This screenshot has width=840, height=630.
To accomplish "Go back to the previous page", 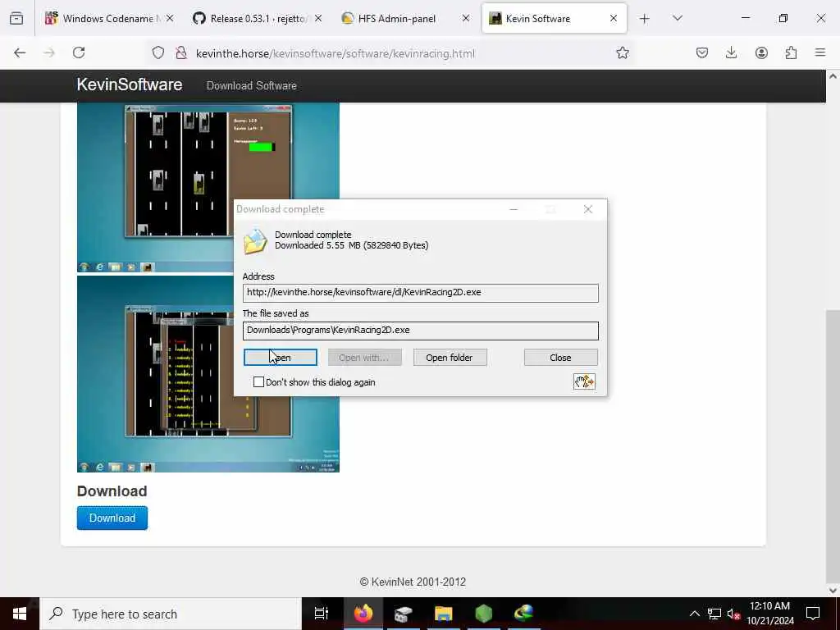I will [20, 52].
